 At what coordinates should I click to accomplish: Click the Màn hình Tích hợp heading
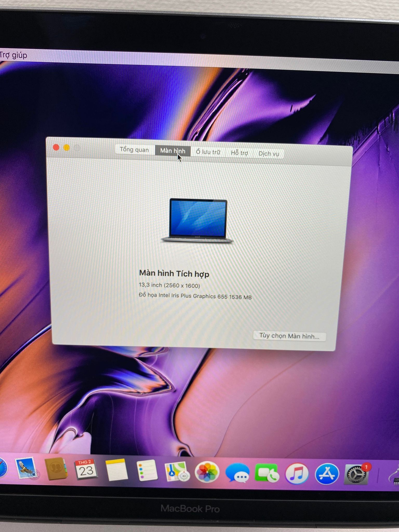[x=174, y=273]
